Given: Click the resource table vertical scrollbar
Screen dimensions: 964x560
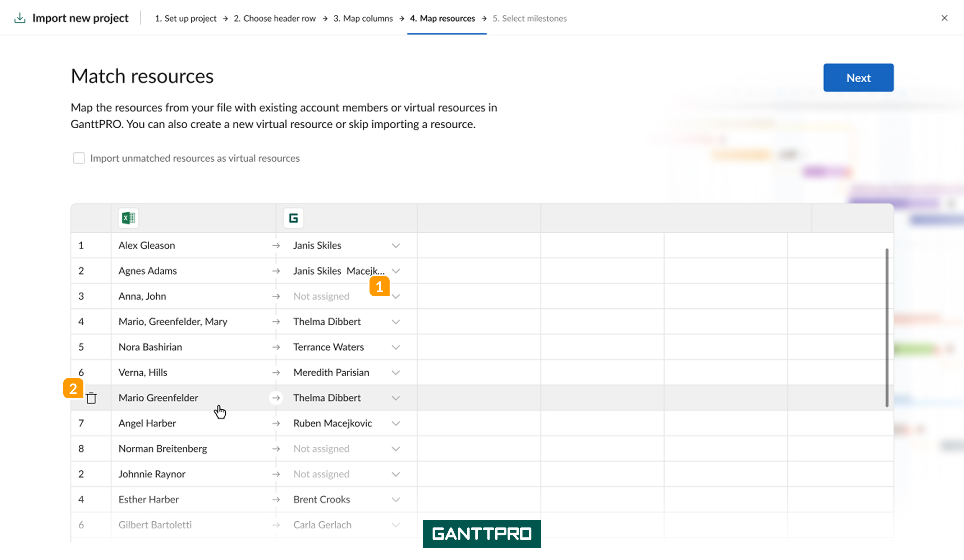Looking at the screenshot, I should click(x=887, y=328).
